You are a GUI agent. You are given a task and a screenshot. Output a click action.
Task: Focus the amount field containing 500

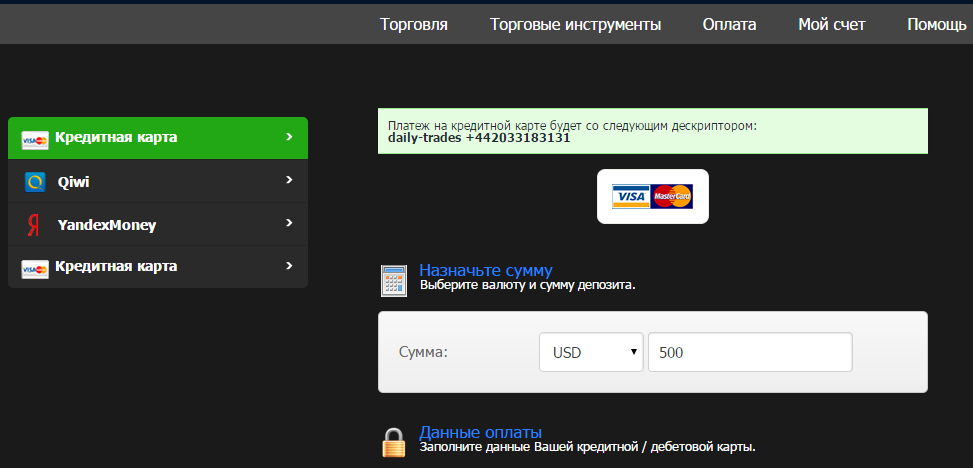tap(750, 352)
